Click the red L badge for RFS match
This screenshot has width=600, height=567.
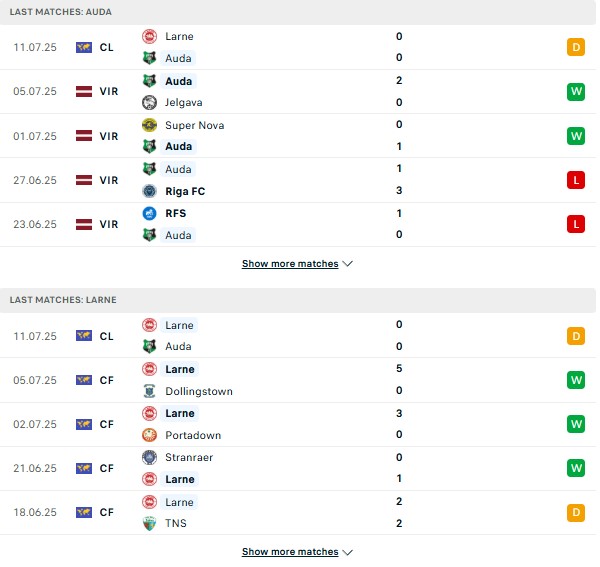click(x=576, y=224)
